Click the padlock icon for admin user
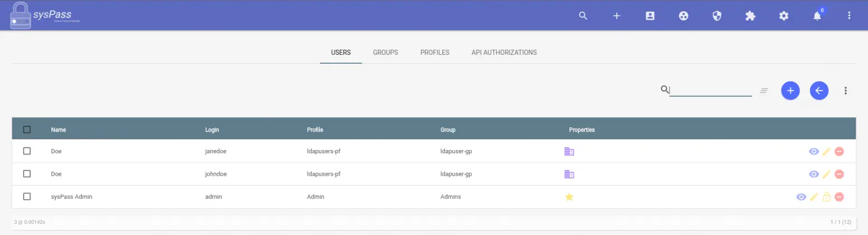This screenshot has height=235, width=868. tap(827, 197)
